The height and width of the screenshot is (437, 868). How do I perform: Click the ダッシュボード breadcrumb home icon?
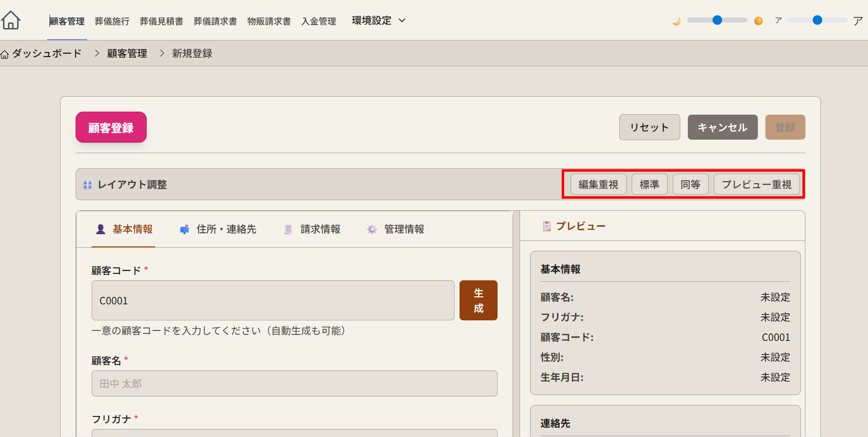[5, 54]
